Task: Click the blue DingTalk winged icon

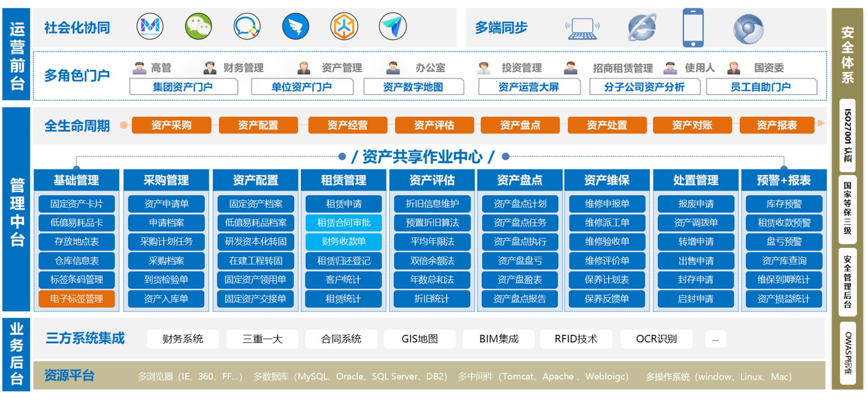Action: click(295, 27)
